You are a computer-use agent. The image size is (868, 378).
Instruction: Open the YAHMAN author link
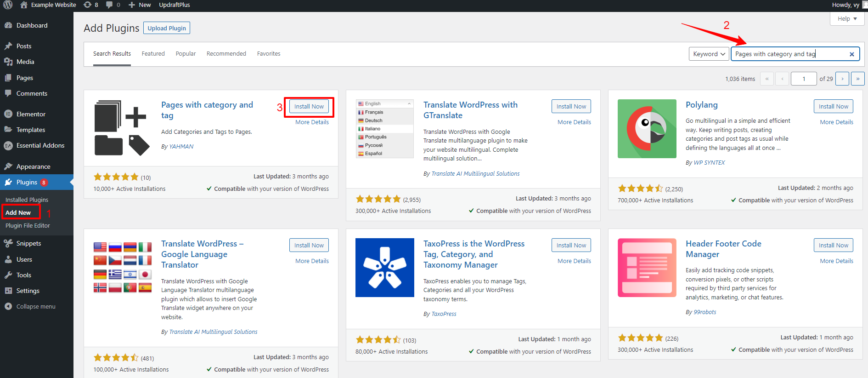click(x=181, y=146)
